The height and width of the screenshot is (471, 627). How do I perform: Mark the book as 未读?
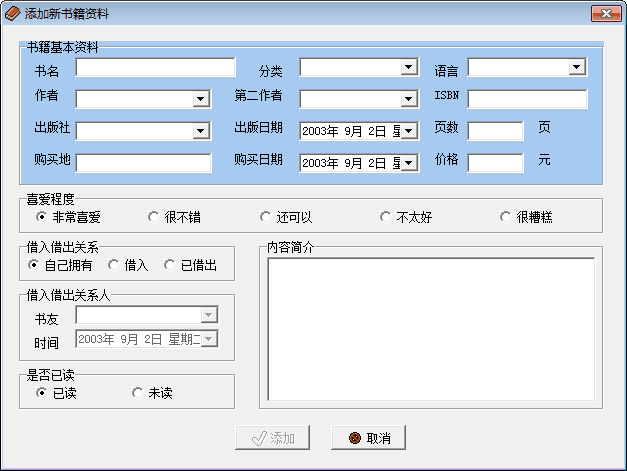137,393
